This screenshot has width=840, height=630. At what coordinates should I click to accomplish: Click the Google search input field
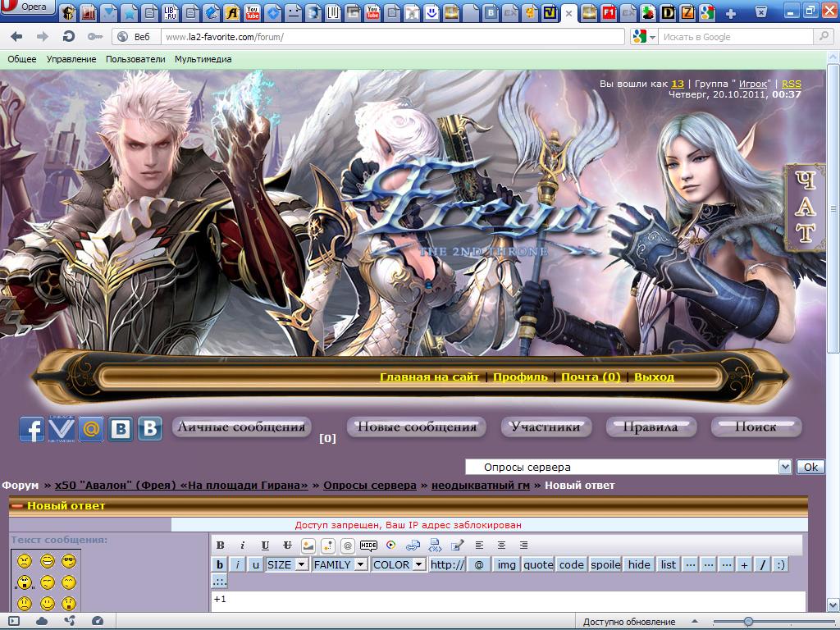click(x=737, y=37)
